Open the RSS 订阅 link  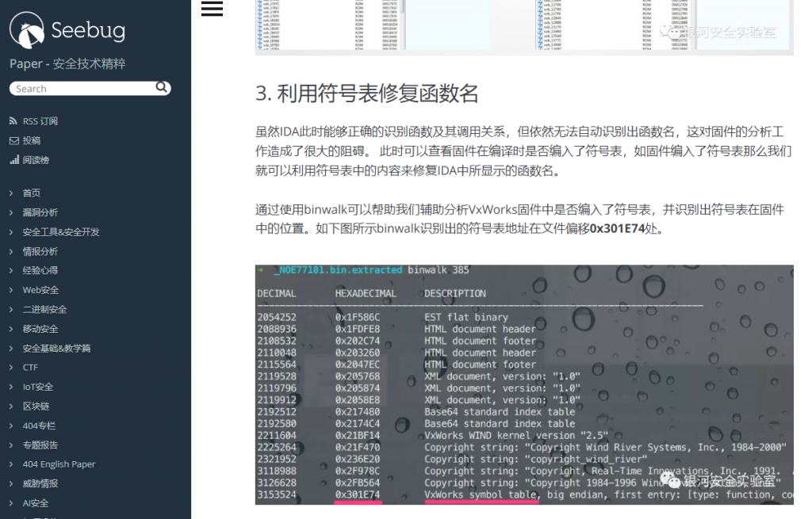[x=40, y=121]
